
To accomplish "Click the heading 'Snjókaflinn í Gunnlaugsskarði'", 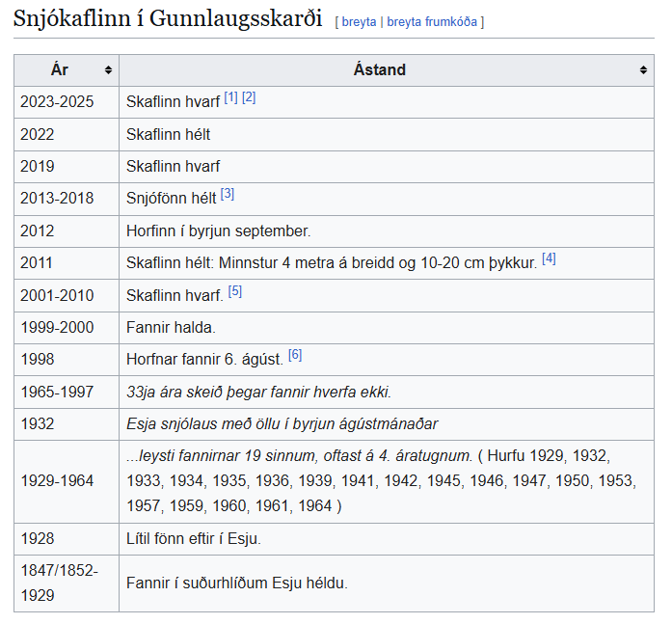I will pyautogui.click(x=168, y=18).
